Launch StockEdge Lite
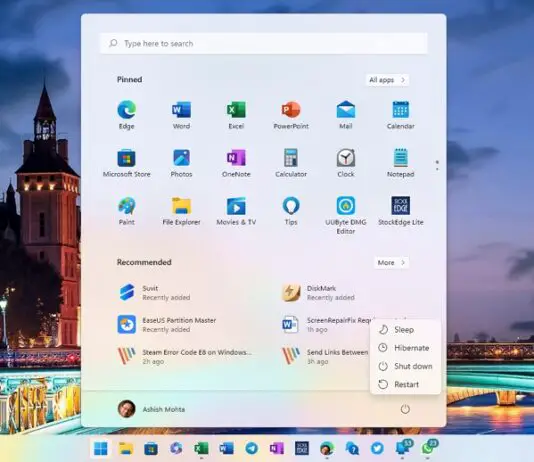The width and height of the screenshot is (534, 462). tap(400, 211)
